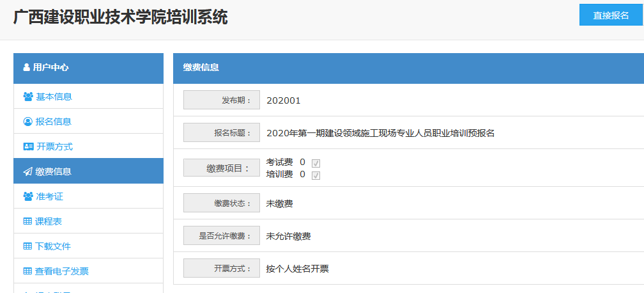This screenshot has height=293, width=644.
Task: Click the table icon beside 查看电子发票
Action: point(27,271)
